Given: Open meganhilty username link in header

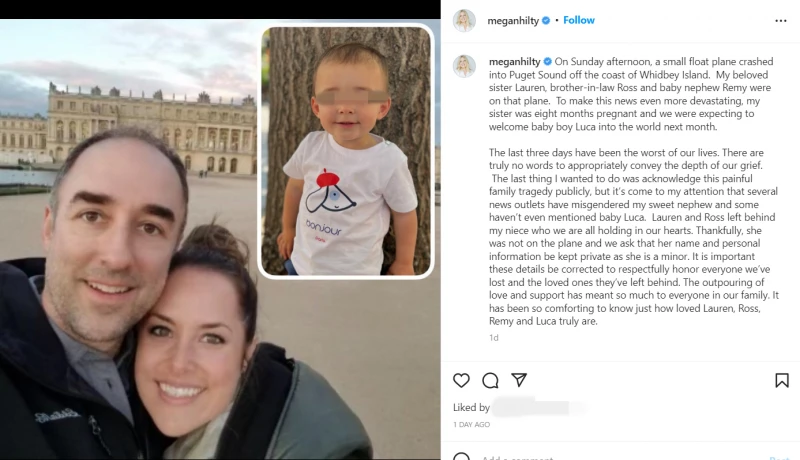Looking at the screenshot, I should [513, 21].
